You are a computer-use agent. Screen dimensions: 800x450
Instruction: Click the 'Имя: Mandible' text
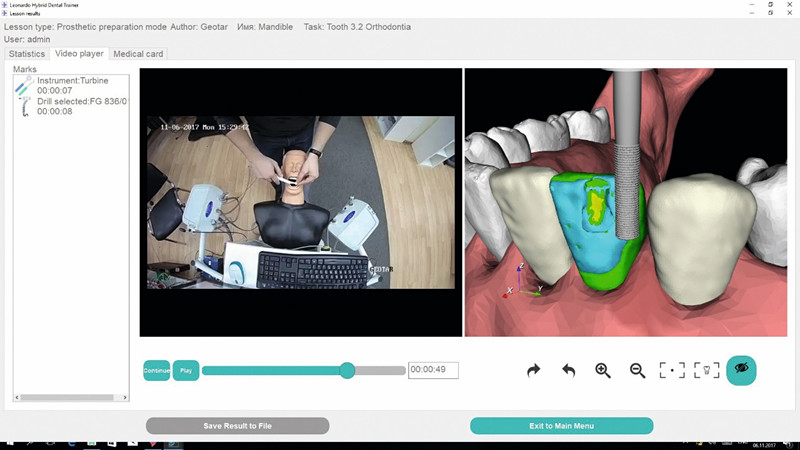click(x=265, y=27)
